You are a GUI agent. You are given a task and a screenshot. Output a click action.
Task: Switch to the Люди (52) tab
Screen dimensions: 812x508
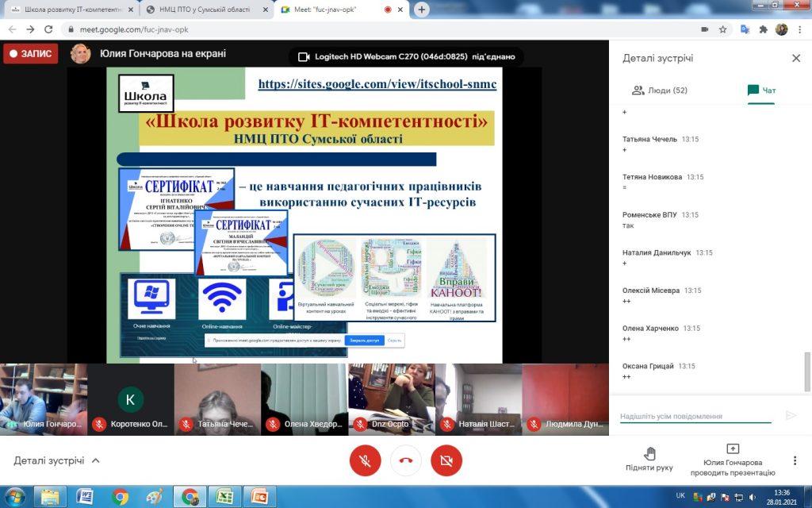(659, 90)
